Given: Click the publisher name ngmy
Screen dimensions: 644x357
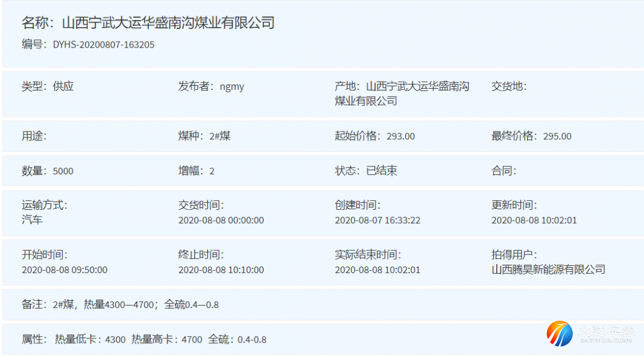Looking at the screenshot, I should 232,86.
